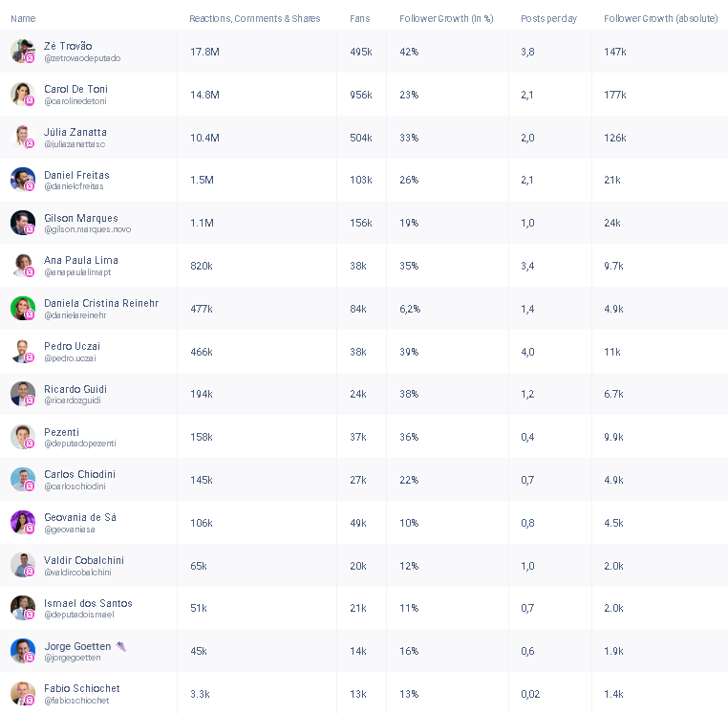Click Zé Trovão's profile avatar
The image size is (728, 714).
(21, 50)
